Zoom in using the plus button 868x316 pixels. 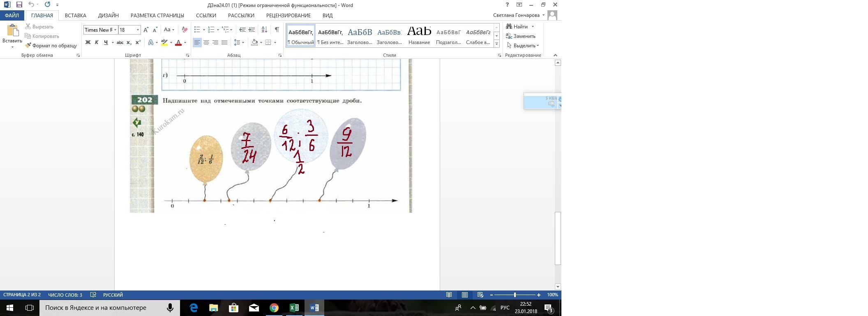pos(539,295)
